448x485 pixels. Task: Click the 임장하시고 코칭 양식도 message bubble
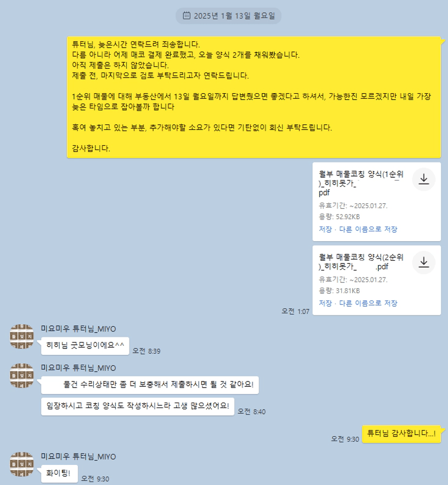point(138,406)
